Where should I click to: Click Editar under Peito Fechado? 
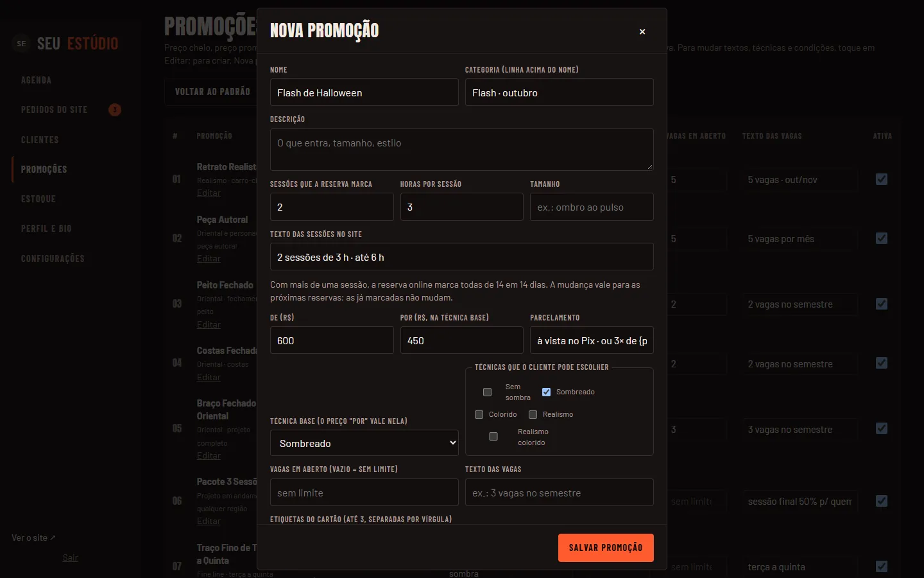(x=209, y=324)
